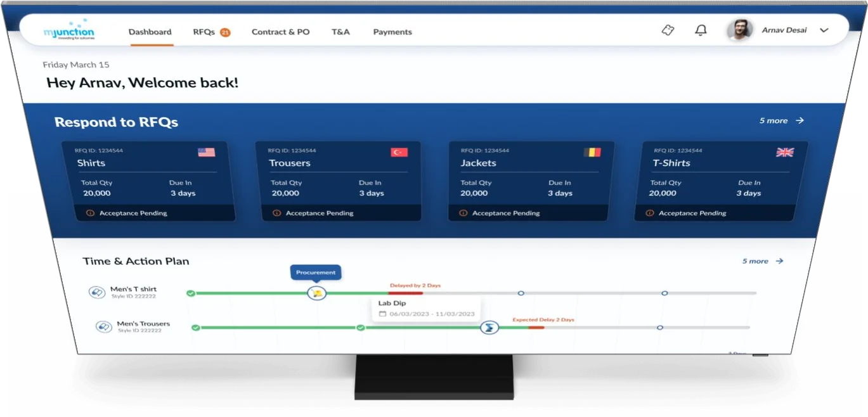The width and height of the screenshot is (868, 417).
Task: Click Respond to RFQs heading
Action: point(116,122)
